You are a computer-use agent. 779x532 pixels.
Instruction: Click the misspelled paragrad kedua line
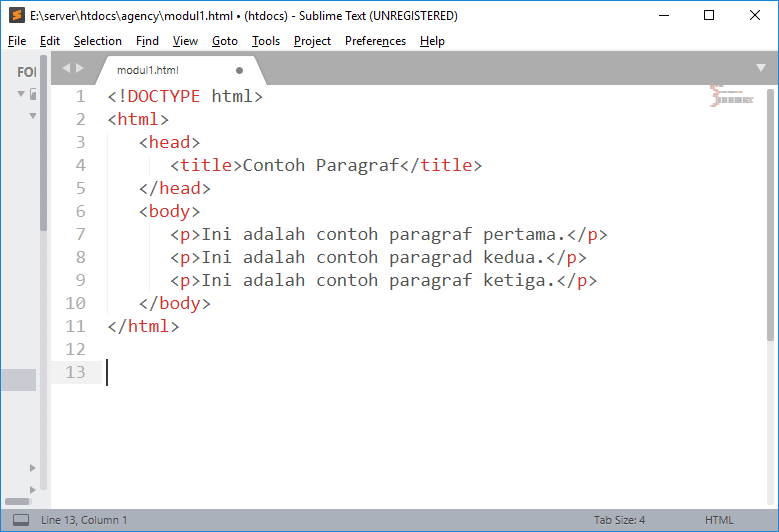click(x=378, y=257)
